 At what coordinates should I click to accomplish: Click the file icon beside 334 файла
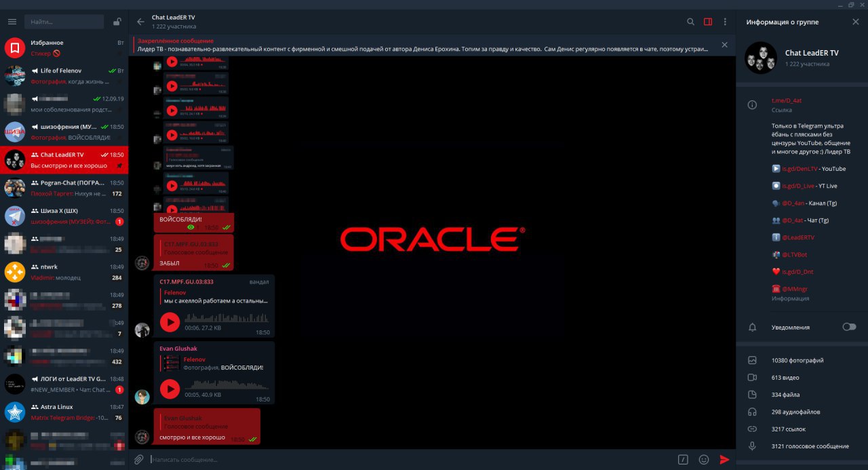[752, 395]
